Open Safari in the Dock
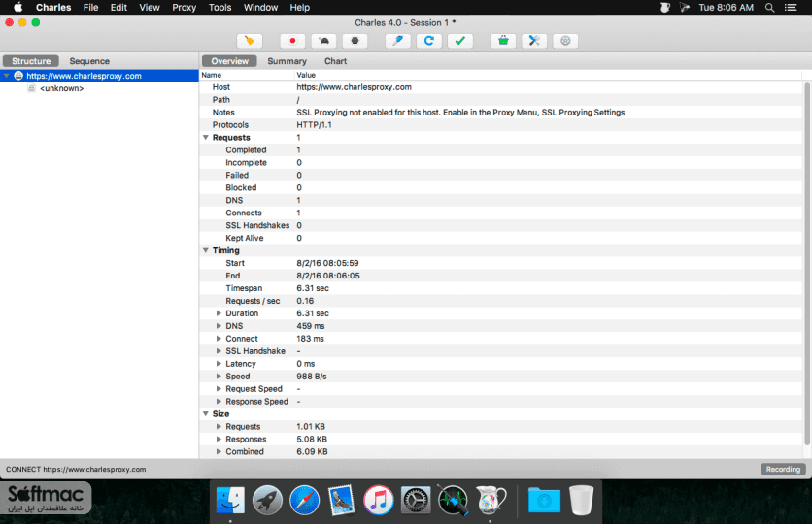 [305, 500]
